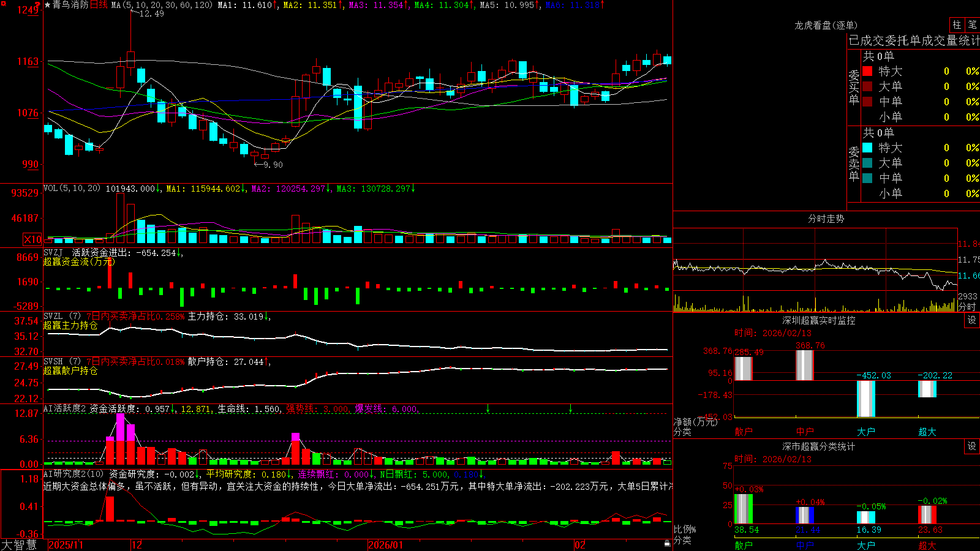Click dark red 大单 swatch under 委买单
The width and height of the screenshot is (980, 551).
(867, 86)
